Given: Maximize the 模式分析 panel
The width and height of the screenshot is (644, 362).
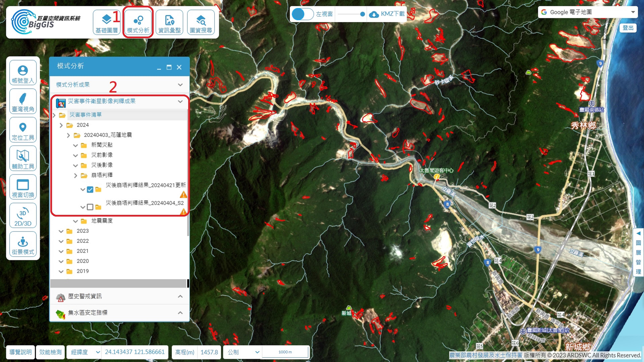Looking at the screenshot, I should point(169,67).
